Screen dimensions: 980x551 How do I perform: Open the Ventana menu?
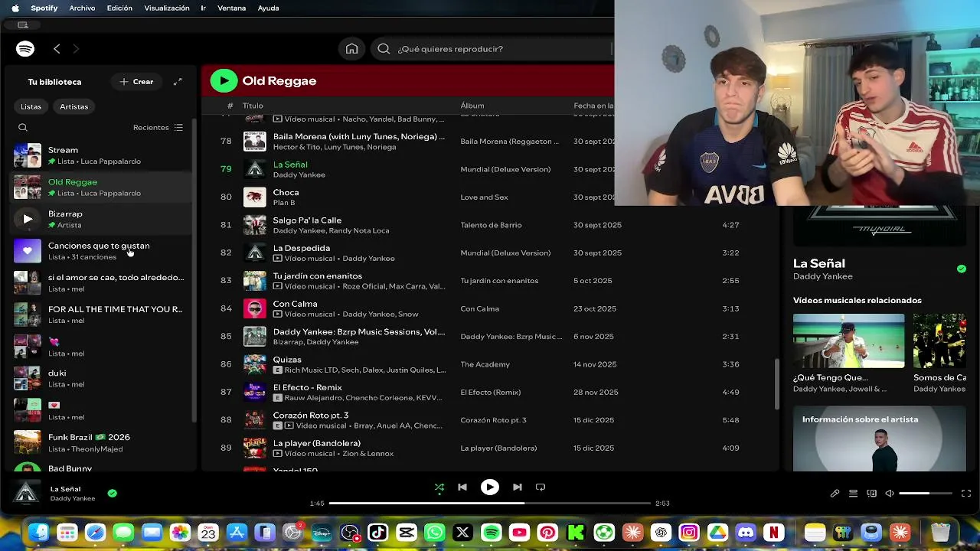pos(231,8)
